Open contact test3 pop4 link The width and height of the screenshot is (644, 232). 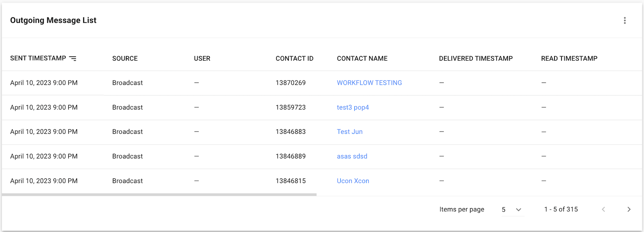(352, 108)
